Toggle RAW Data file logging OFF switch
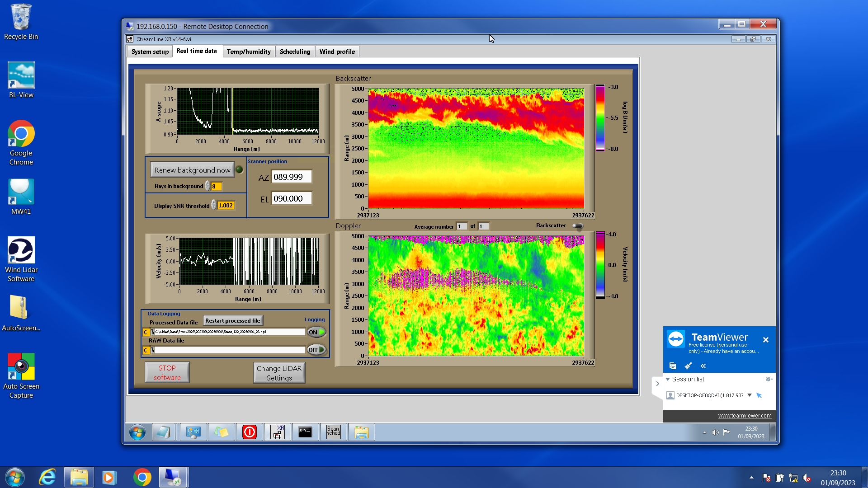 316,350
